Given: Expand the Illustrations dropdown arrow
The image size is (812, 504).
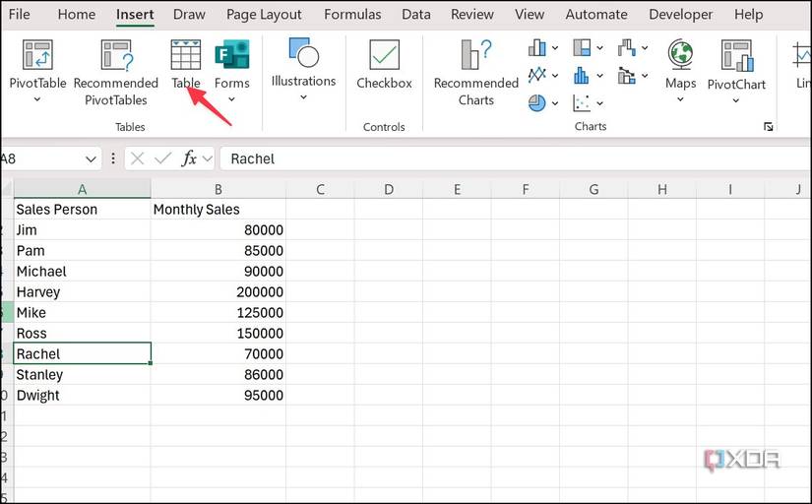Looking at the screenshot, I should (x=303, y=96).
